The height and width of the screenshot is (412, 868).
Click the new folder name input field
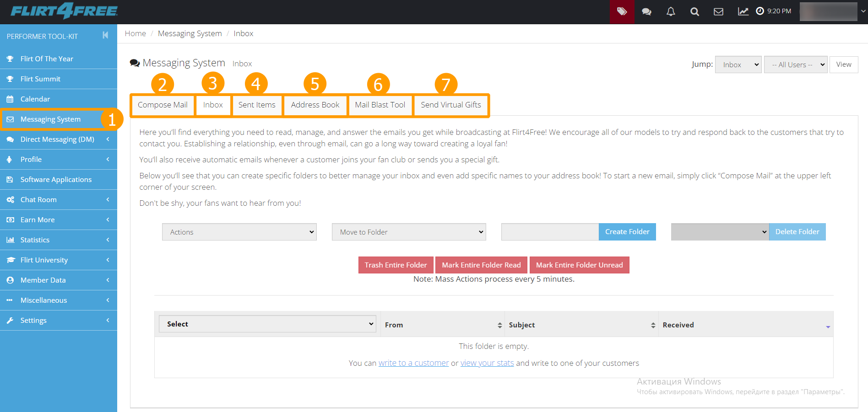(x=550, y=232)
